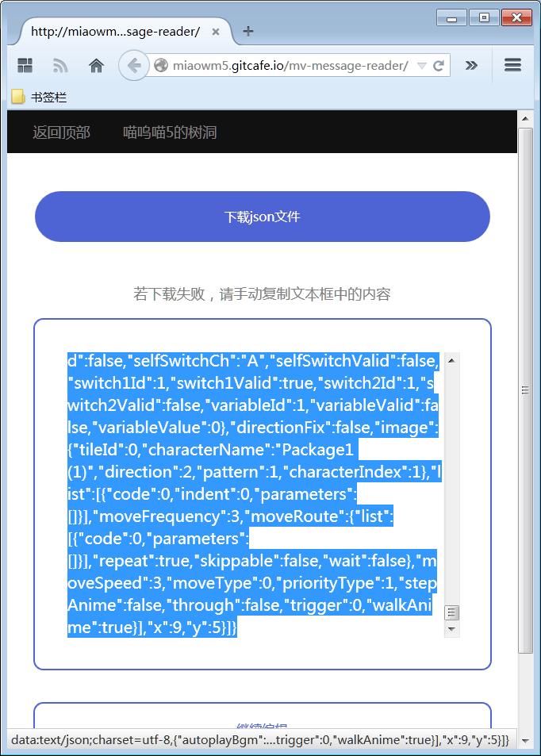Minimize the browser window

click(x=451, y=18)
